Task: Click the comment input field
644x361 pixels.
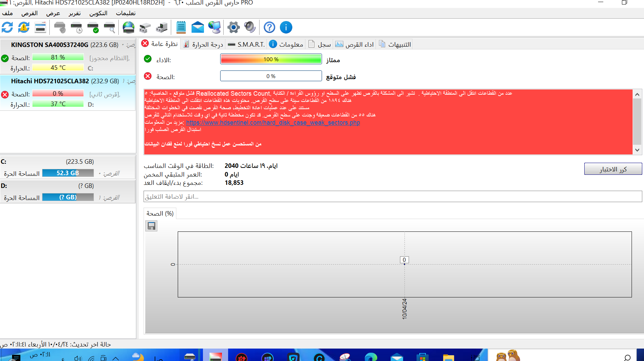Action: click(x=393, y=197)
